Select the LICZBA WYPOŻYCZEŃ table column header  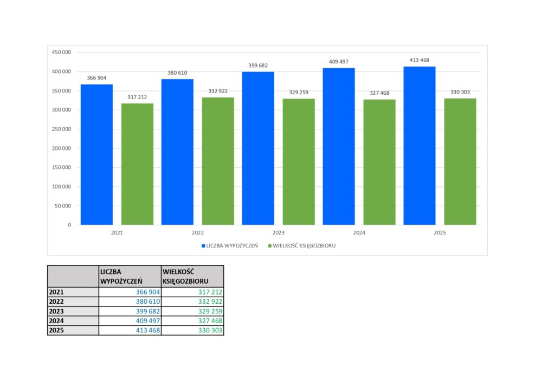pyautogui.click(x=130, y=276)
